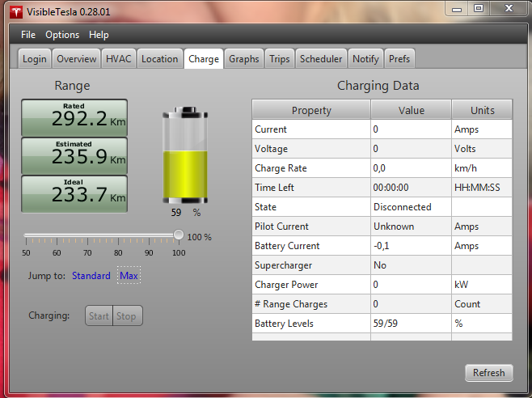
Task: Open the Prefs tab
Action: point(399,59)
